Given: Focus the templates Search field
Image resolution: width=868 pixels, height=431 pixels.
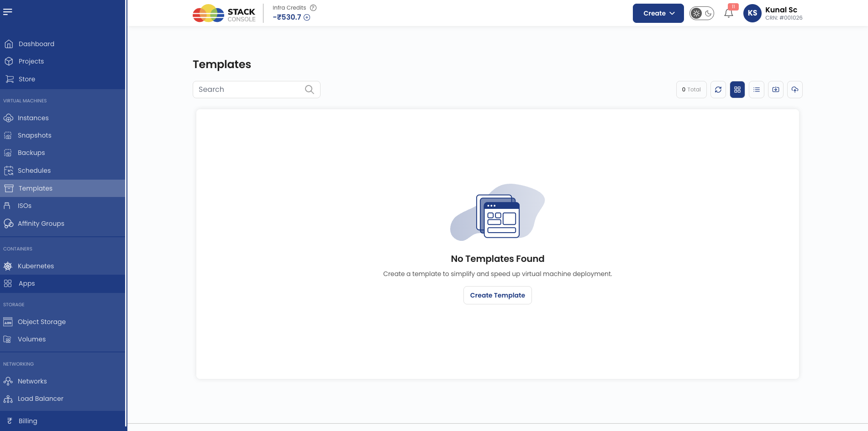Looking at the screenshot, I should pyautogui.click(x=257, y=90).
